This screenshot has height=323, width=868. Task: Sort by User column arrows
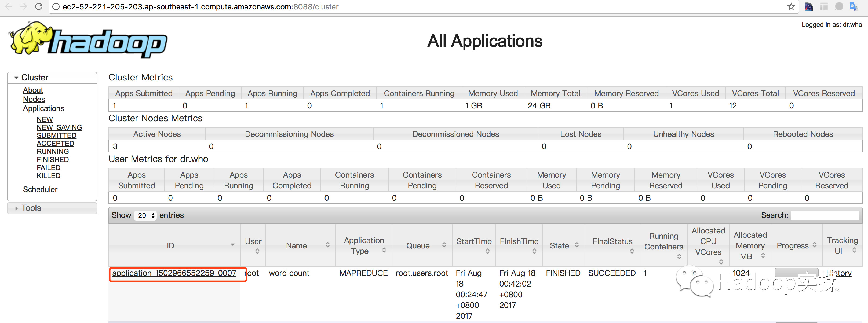coord(257,251)
